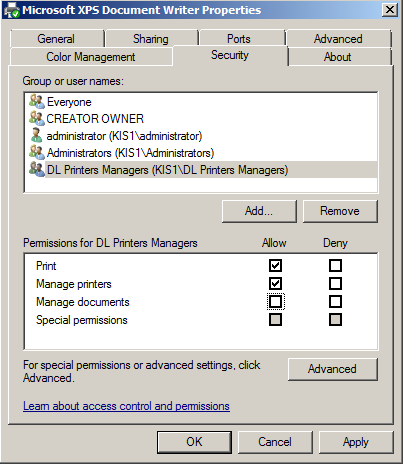Switch to the General tab
Viewport: 403px width, 464px height.
57,39
